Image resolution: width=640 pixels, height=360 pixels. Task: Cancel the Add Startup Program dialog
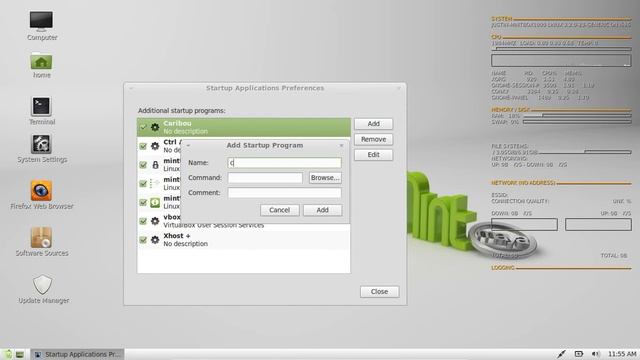pos(280,210)
